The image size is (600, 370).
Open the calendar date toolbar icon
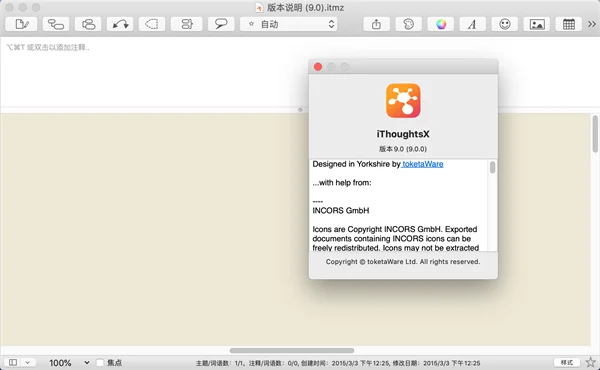tap(569, 24)
